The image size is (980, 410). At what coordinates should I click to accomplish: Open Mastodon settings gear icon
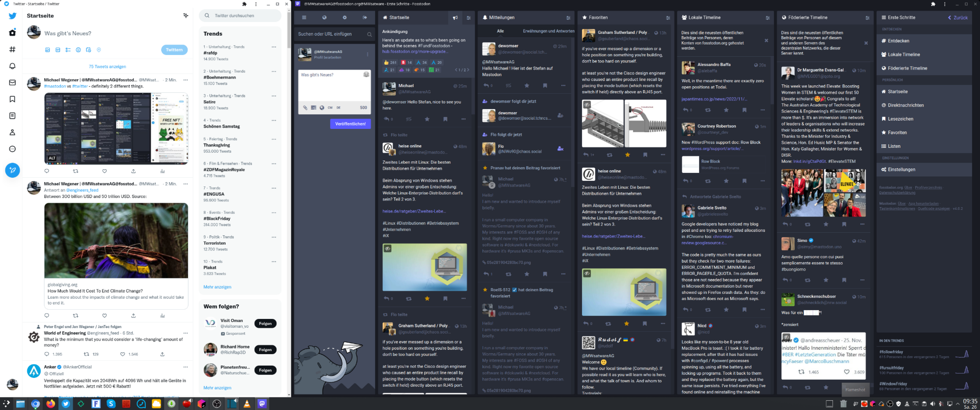coord(344,18)
